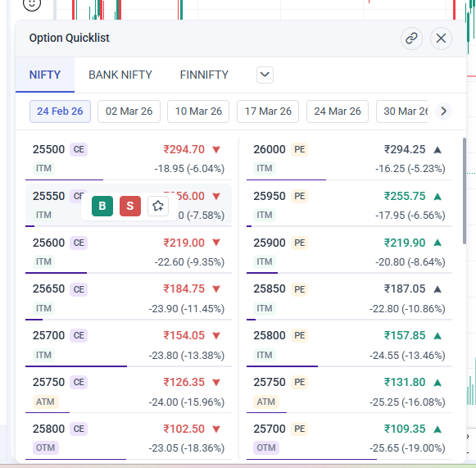Click the up arrow next to ₹294.25
Image resolution: width=476 pixels, height=468 pixels.
tap(437, 150)
